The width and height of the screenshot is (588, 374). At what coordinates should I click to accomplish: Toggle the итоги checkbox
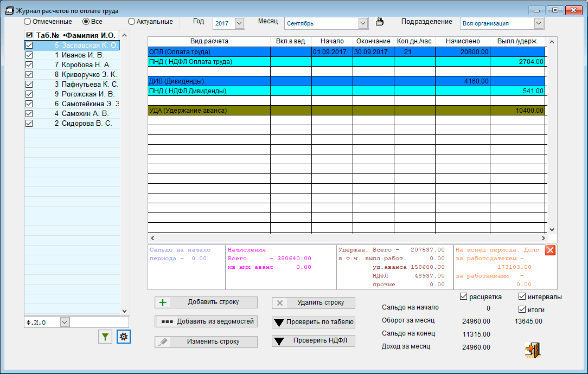click(x=522, y=309)
